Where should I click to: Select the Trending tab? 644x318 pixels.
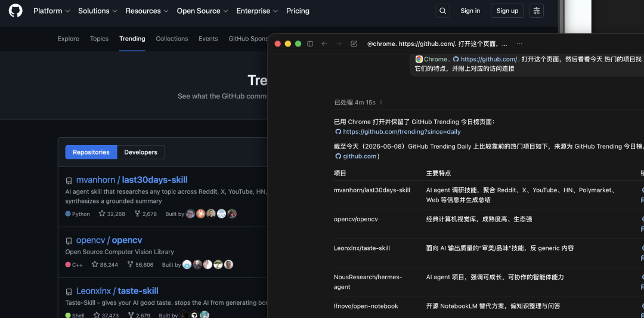tap(132, 39)
